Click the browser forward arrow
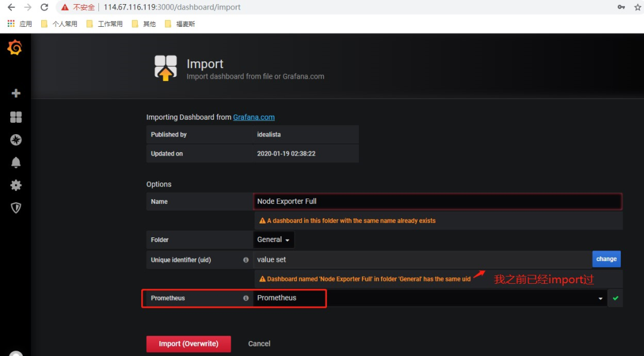 (27, 7)
